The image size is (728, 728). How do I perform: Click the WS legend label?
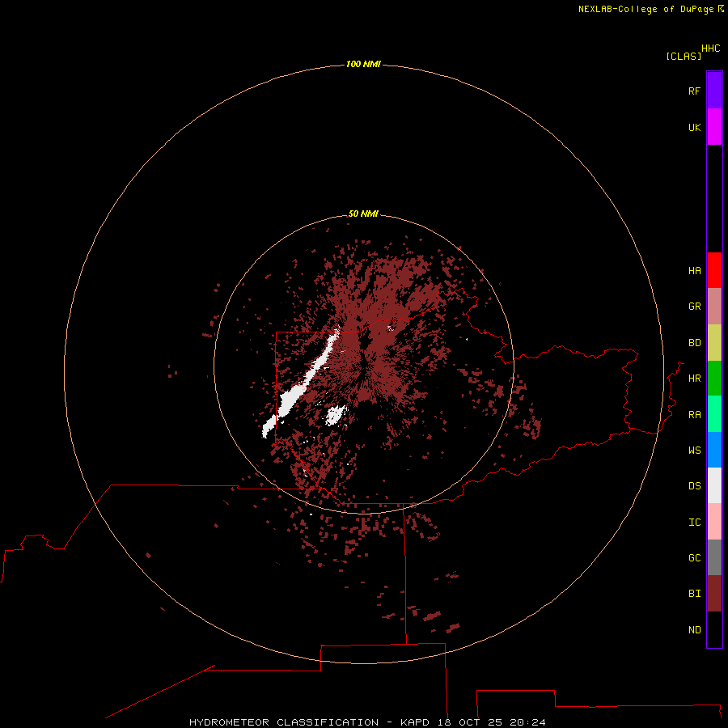pyautogui.click(x=694, y=450)
